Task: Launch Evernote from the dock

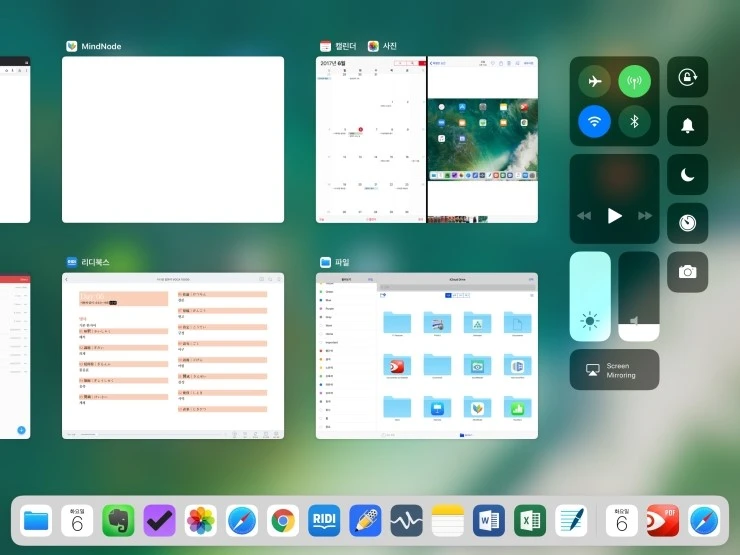Action: 118,521
